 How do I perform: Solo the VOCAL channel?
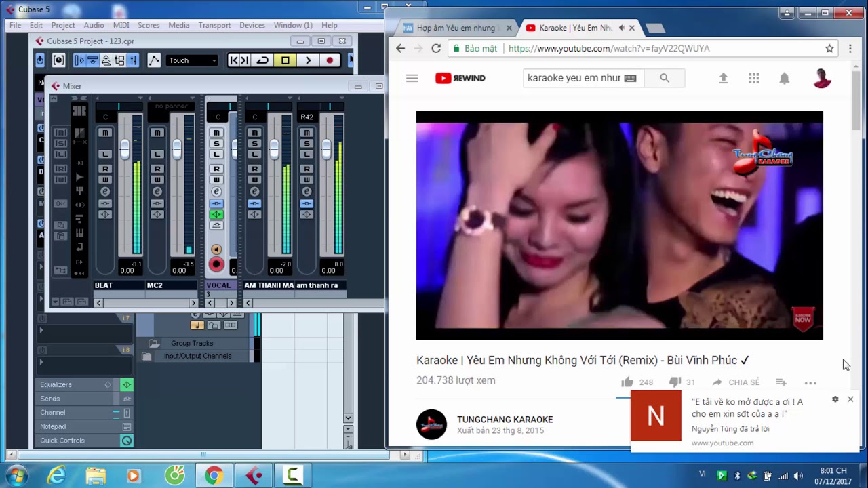click(x=216, y=144)
